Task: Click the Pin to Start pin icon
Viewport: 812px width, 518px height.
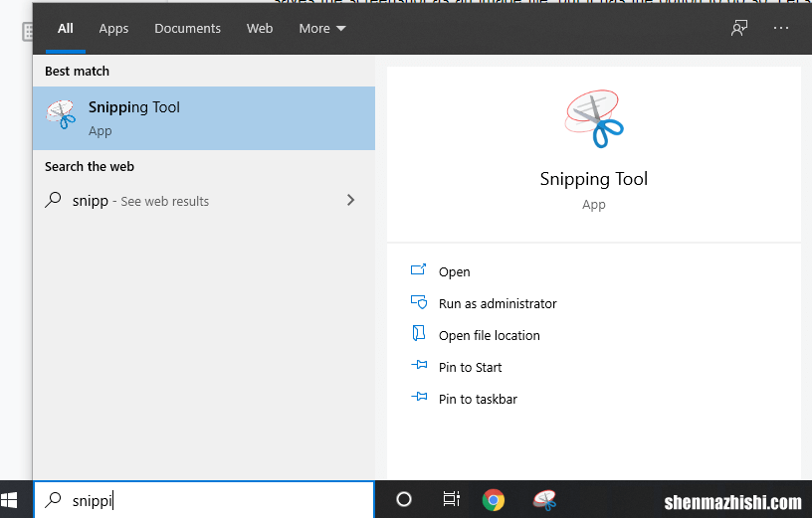Action: (x=419, y=365)
